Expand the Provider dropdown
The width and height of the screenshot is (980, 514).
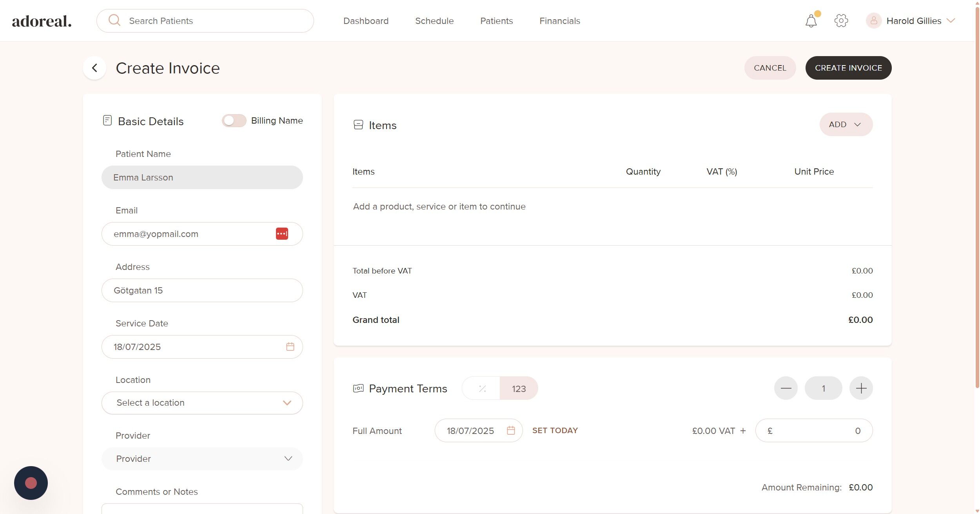point(202,459)
